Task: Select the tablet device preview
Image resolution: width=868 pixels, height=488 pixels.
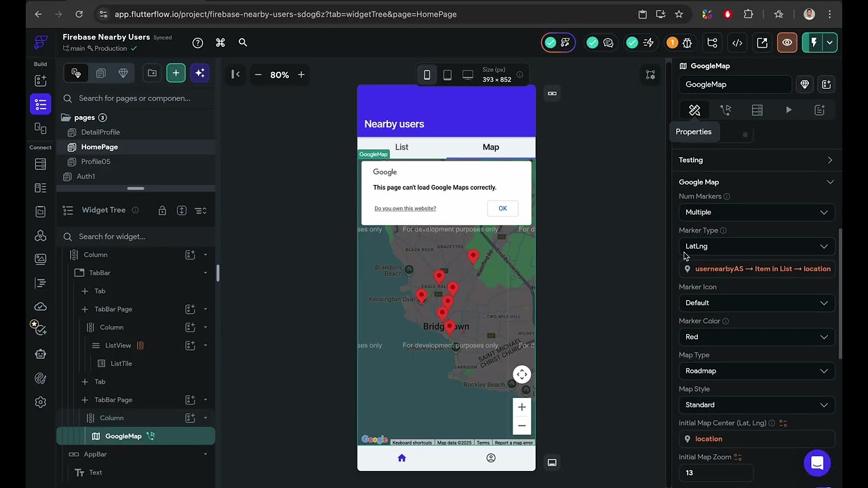Action: (x=447, y=75)
